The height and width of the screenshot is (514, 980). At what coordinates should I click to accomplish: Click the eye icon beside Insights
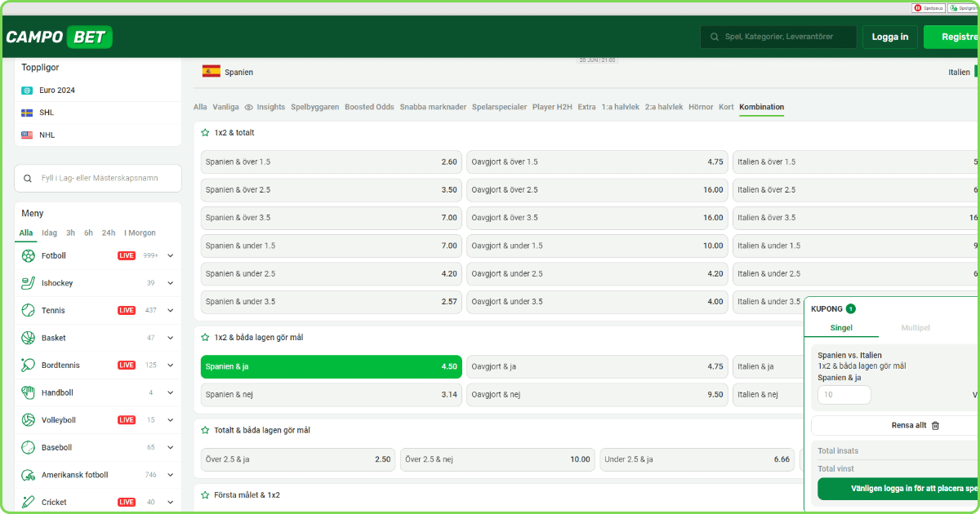pyautogui.click(x=249, y=108)
